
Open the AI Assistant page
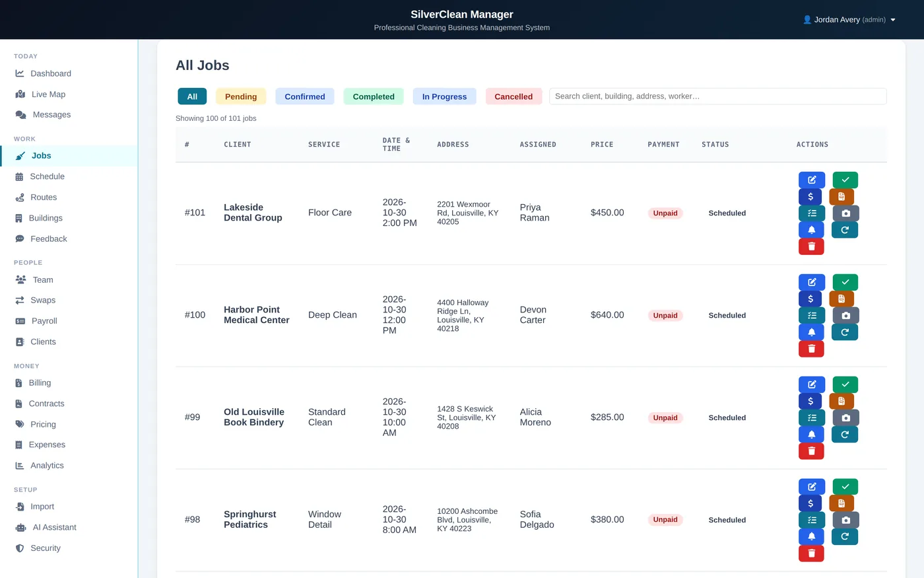[x=69, y=527]
